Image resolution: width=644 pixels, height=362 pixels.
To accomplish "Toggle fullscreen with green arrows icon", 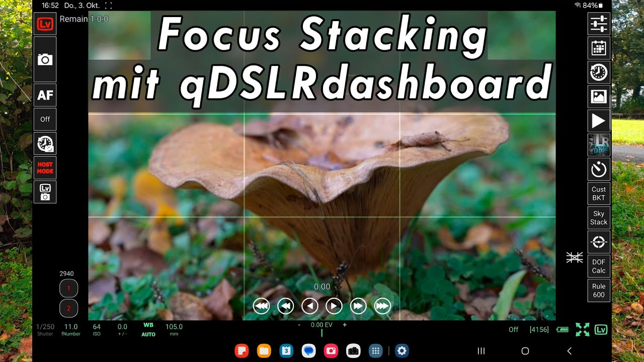I will click(582, 330).
